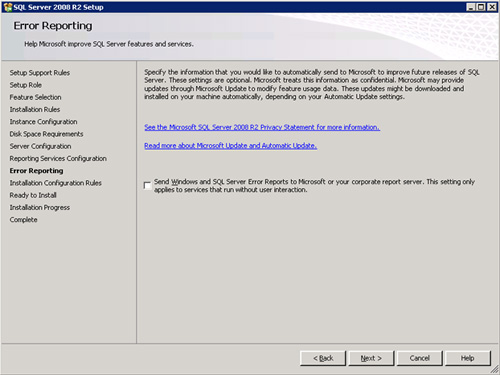Select Installation Progress step

point(40,207)
